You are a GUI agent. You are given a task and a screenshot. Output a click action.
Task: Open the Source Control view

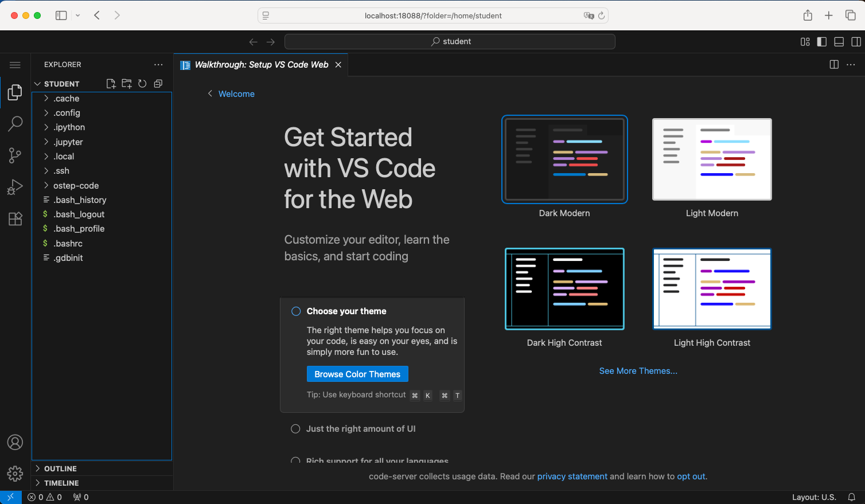point(15,155)
